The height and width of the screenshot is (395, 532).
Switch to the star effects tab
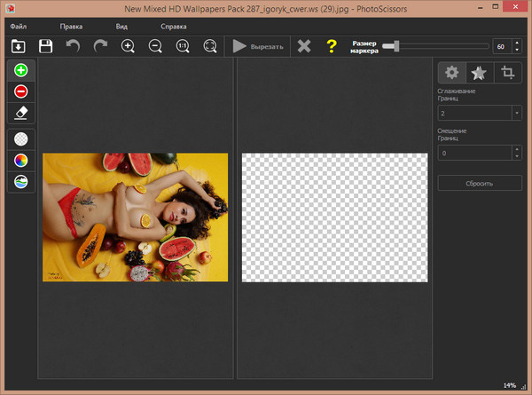pyautogui.click(x=479, y=73)
